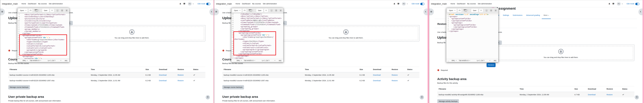This screenshot has width=644, height=103.
Task: Download assign68 activity backup file
Action: coord(592,95)
